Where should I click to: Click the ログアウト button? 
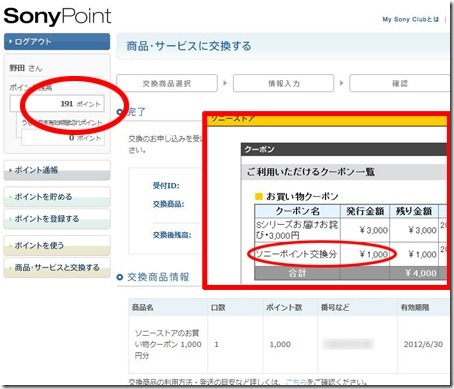(57, 42)
